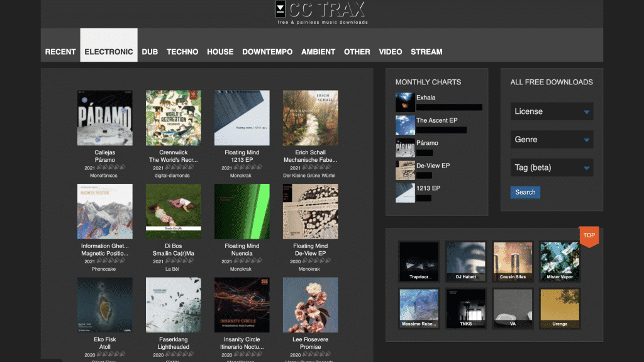
Task: Open TNKS top artist tile
Action: (466, 308)
